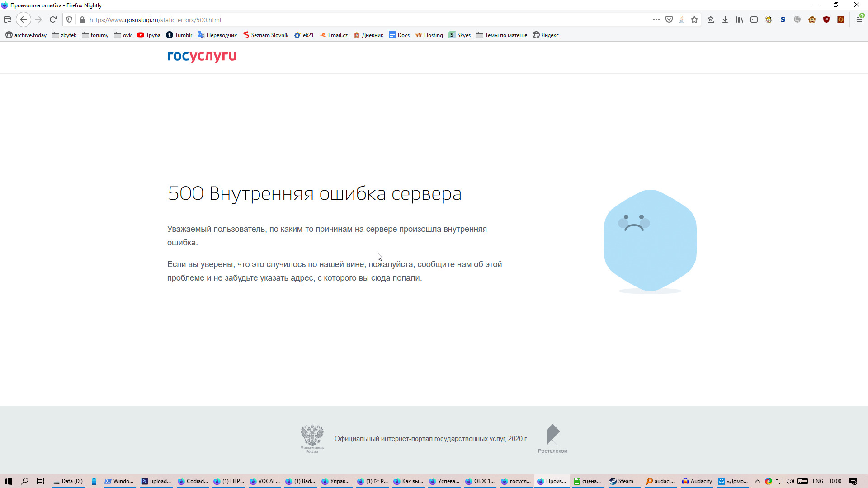The height and width of the screenshot is (488, 868).
Task: Click the Ростелеком footer logo
Action: (x=553, y=438)
